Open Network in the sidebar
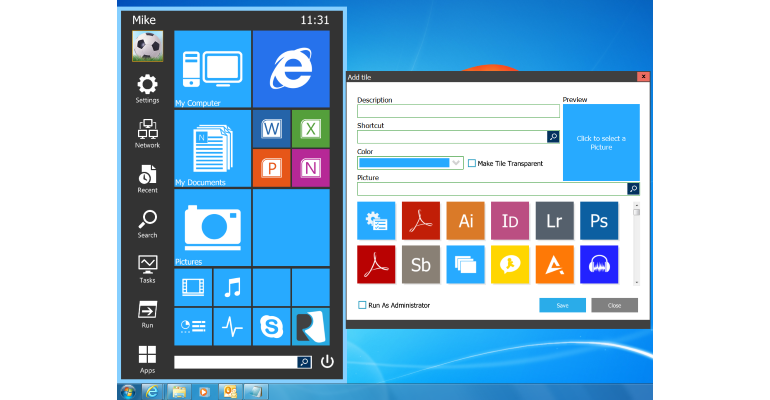770x400 pixels. (x=147, y=133)
